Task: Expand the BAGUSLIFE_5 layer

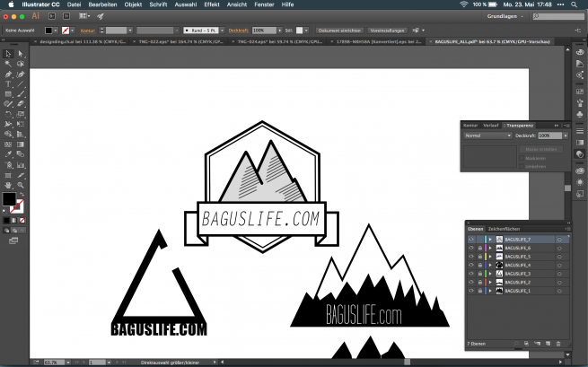Action: click(x=489, y=258)
